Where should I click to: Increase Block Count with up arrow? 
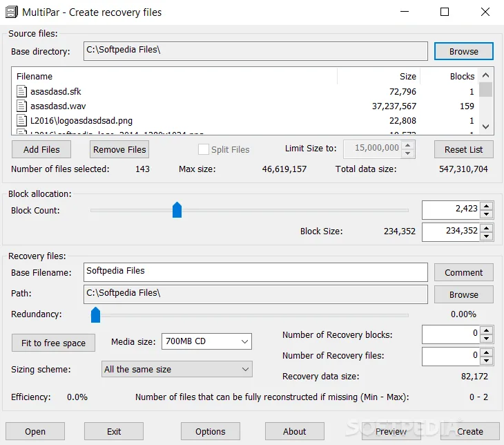click(487, 206)
